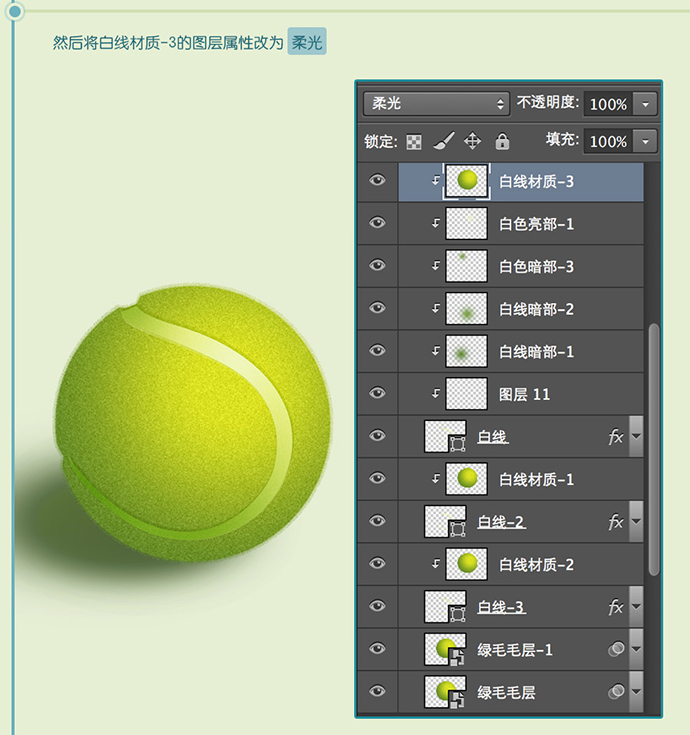Expand the fill percentage dropdown arrow
This screenshot has width=690, height=735.
(x=646, y=142)
